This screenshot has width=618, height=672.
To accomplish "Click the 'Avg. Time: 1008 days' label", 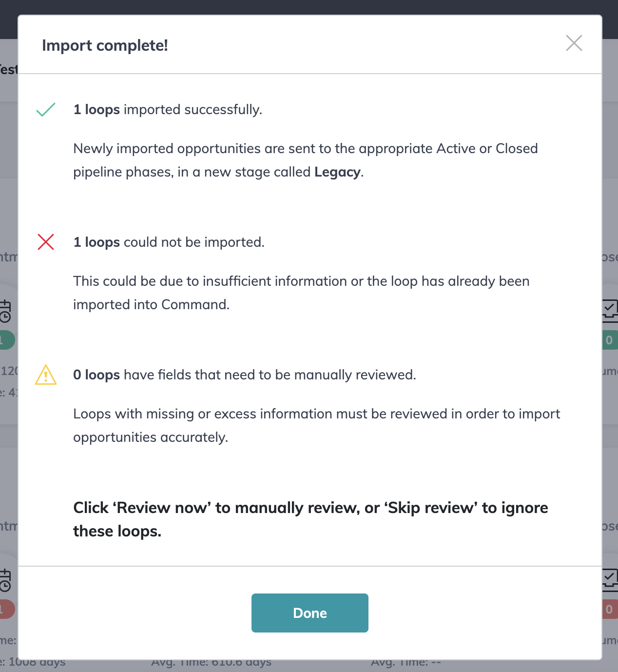I will (x=33, y=662).
